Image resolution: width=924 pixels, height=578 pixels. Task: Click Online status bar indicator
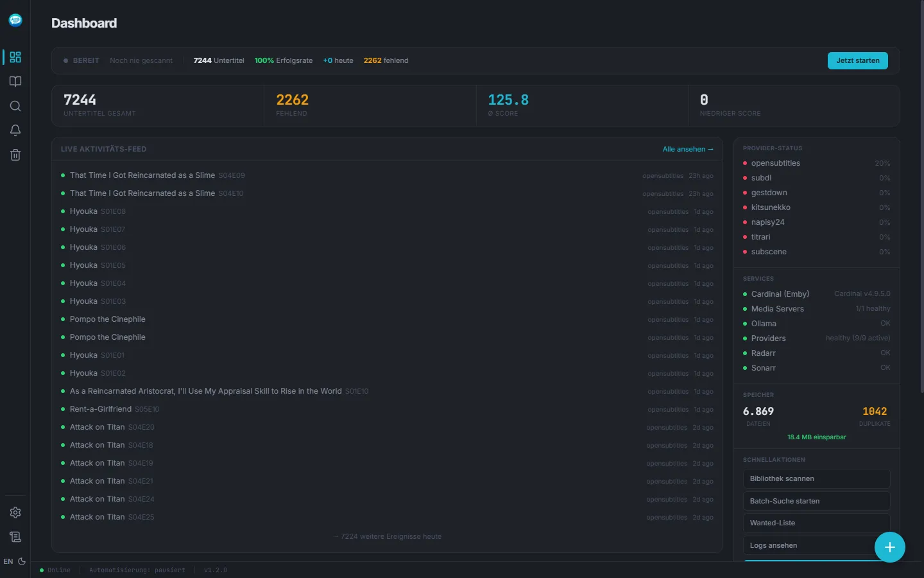click(x=55, y=570)
